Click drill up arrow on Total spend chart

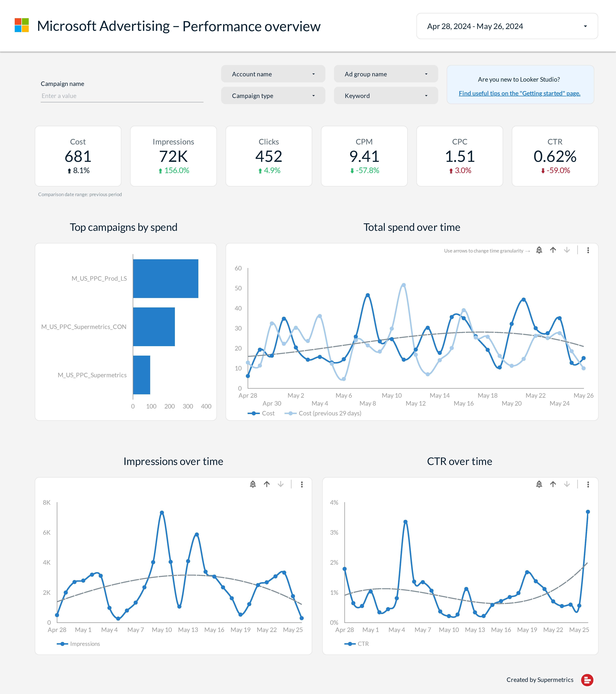(553, 250)
